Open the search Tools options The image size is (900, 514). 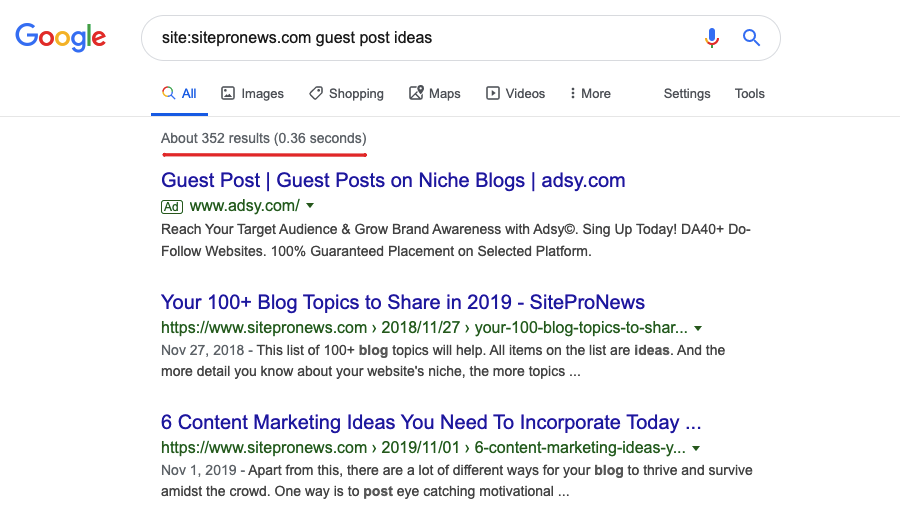pyautogui.click(x=750, y=93)
